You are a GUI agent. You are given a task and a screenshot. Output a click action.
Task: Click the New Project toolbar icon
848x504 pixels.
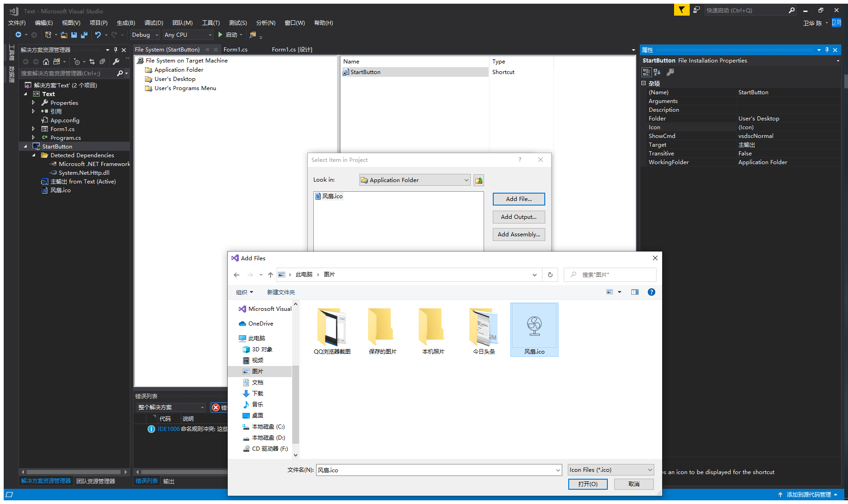(48, 34)
